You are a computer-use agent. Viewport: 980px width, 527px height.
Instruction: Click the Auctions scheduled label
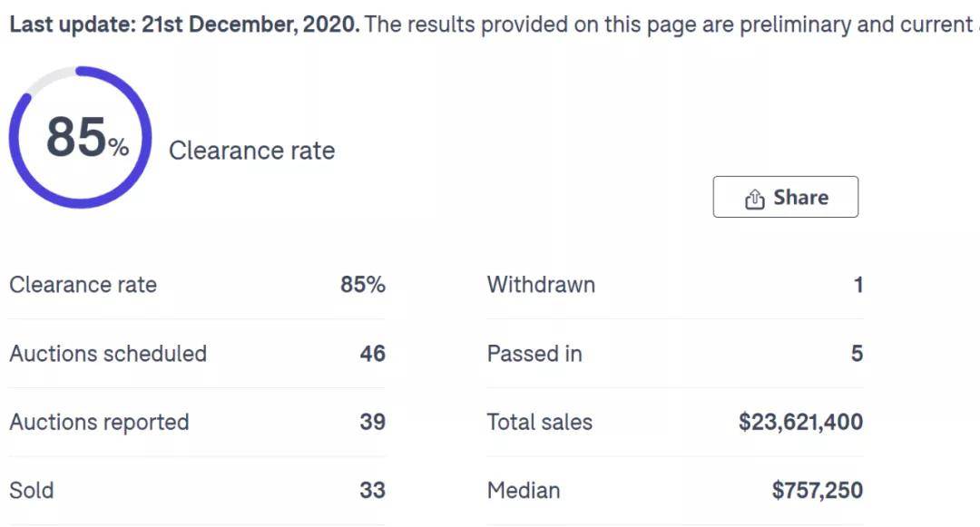click(108, 354)
